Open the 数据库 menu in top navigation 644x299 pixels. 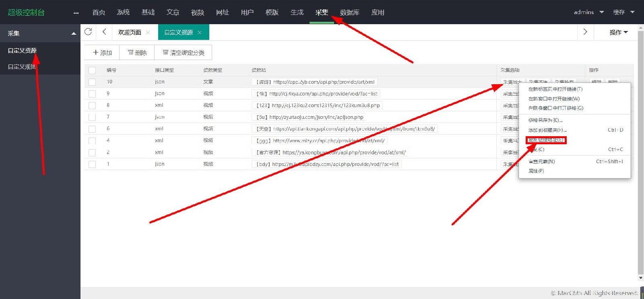(x=349, y=12)
